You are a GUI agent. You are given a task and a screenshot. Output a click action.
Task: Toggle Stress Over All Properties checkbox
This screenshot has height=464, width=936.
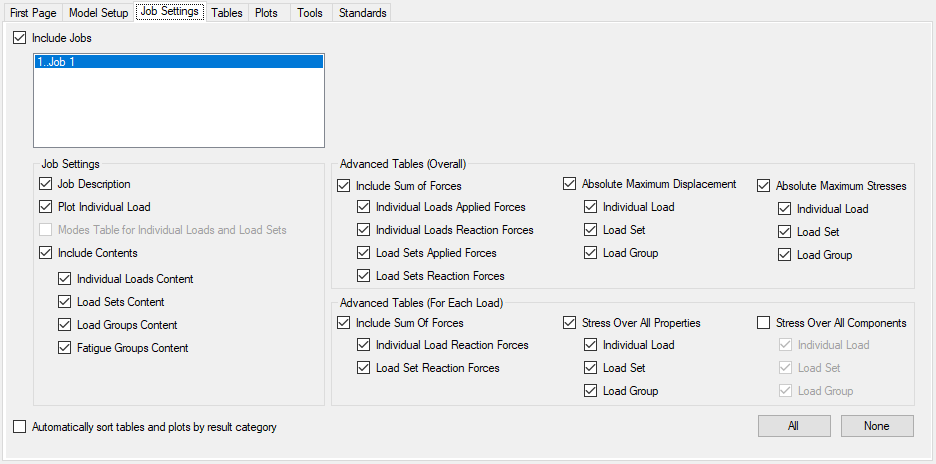click(570, 323)
